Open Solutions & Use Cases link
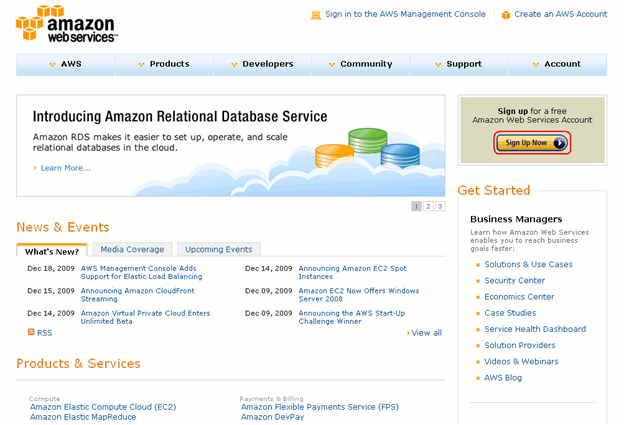 pos(529,264)
